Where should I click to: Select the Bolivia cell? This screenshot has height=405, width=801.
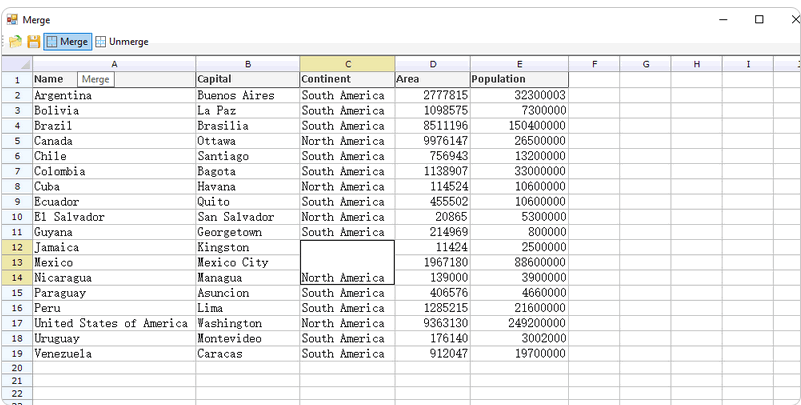[114, 110]
